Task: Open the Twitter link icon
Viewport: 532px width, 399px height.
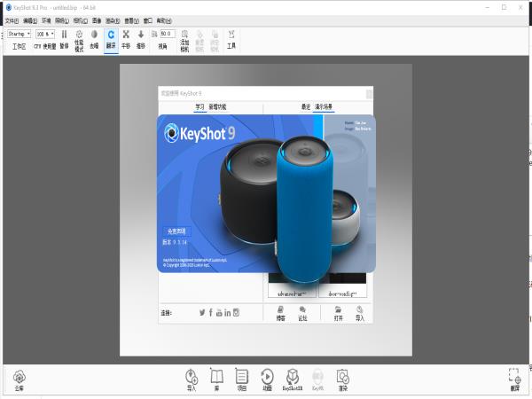Action: click(202, 312)
